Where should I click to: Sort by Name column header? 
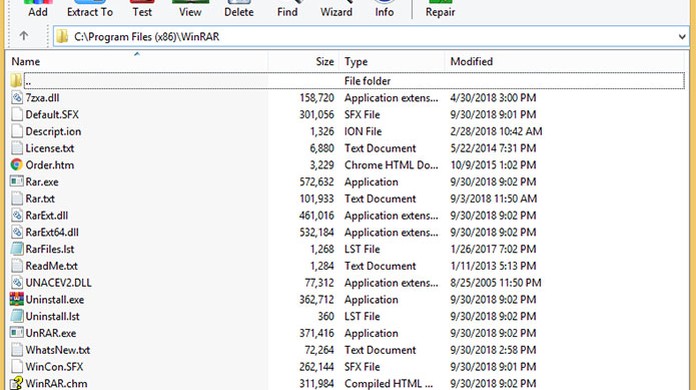click(137, 61)
